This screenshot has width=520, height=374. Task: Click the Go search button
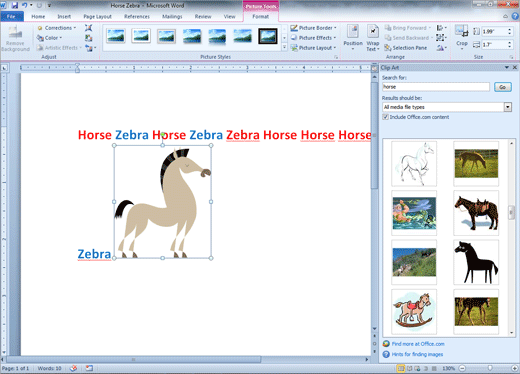point(503,87)
